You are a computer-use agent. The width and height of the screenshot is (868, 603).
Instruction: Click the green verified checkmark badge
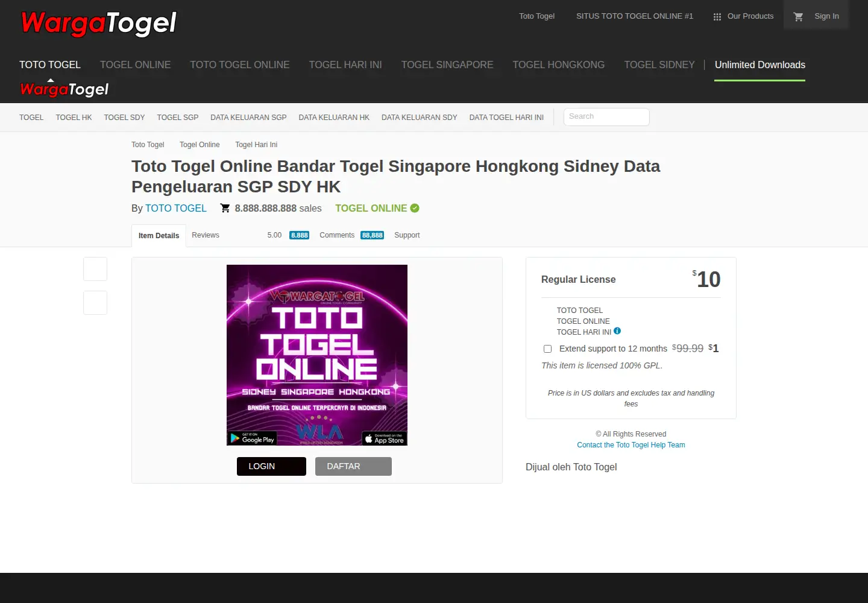pos(415,208)
